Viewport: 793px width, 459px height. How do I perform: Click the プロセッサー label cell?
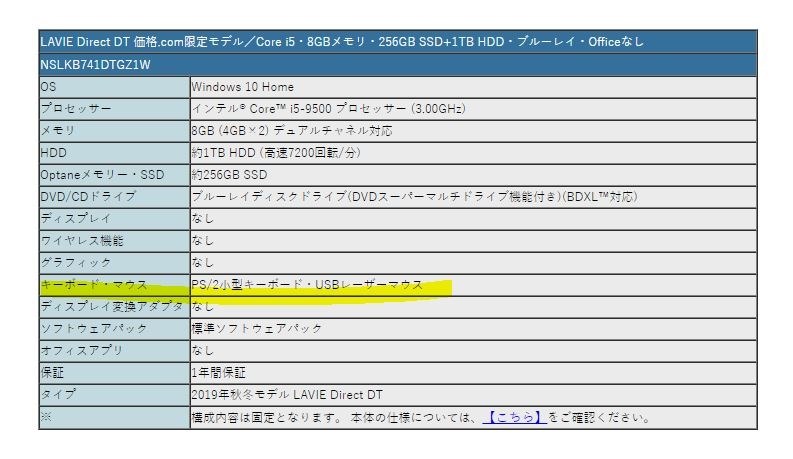point(114,109)
